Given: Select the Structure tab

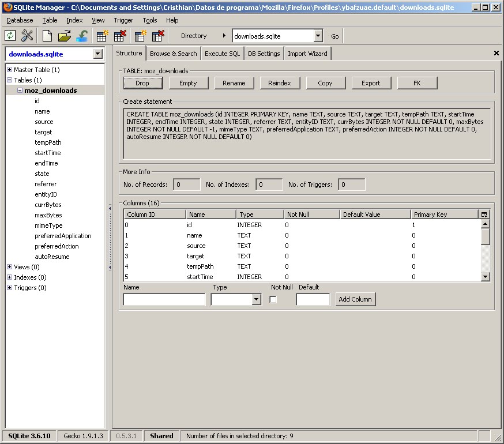Looking at the screenshot, I should coord(129,53).
